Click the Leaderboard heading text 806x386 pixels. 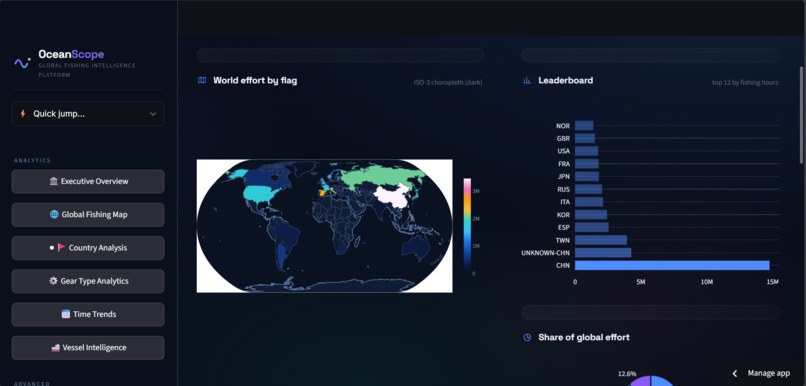(565, 80)
